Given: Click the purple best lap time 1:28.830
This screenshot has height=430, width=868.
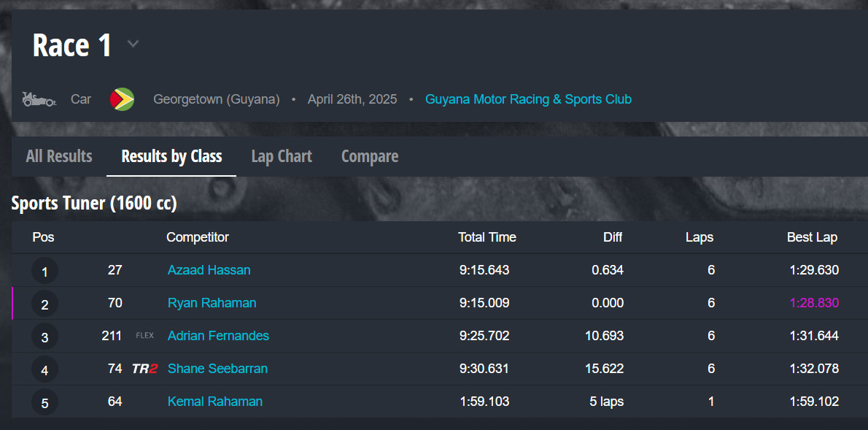Looking at the screenshot, I should click(814, 303).
